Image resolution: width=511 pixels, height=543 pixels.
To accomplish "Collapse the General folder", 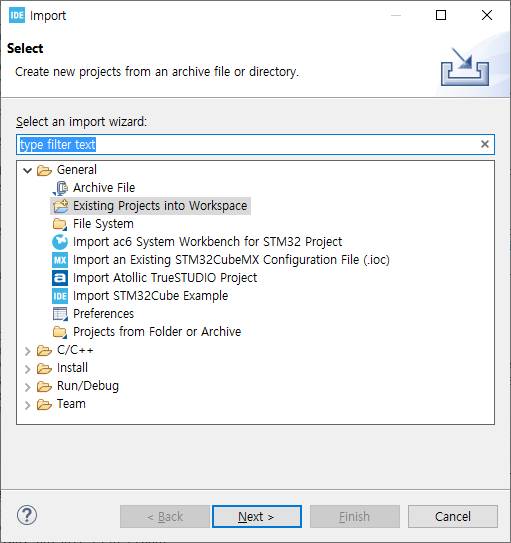I will (x=27, y=170).
